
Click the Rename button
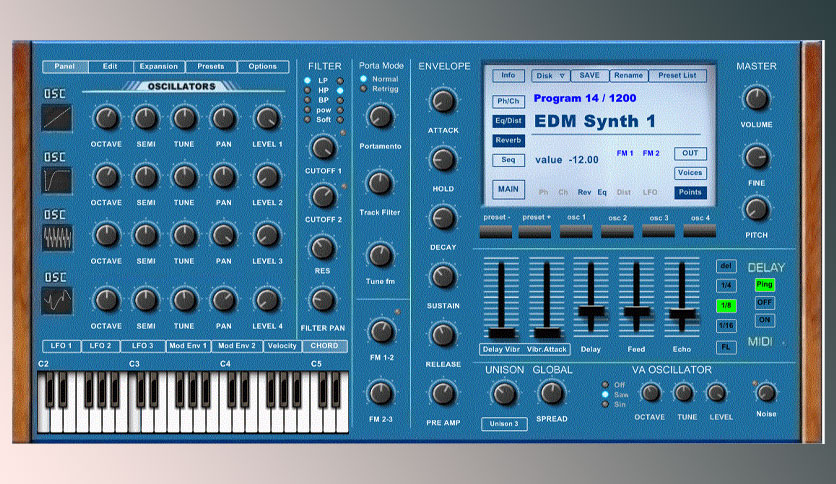tap(629, 76)
